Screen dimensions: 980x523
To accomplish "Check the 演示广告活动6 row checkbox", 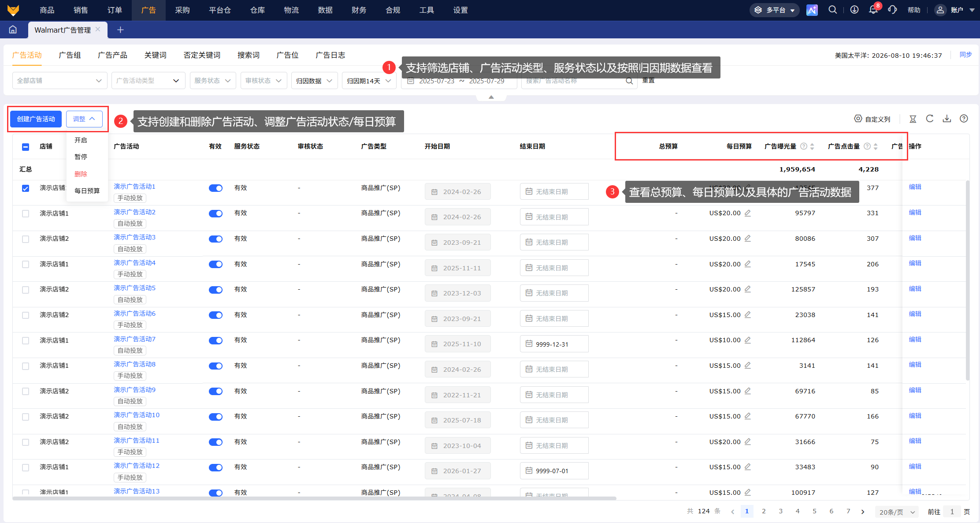I will click(x=26, y=315).
